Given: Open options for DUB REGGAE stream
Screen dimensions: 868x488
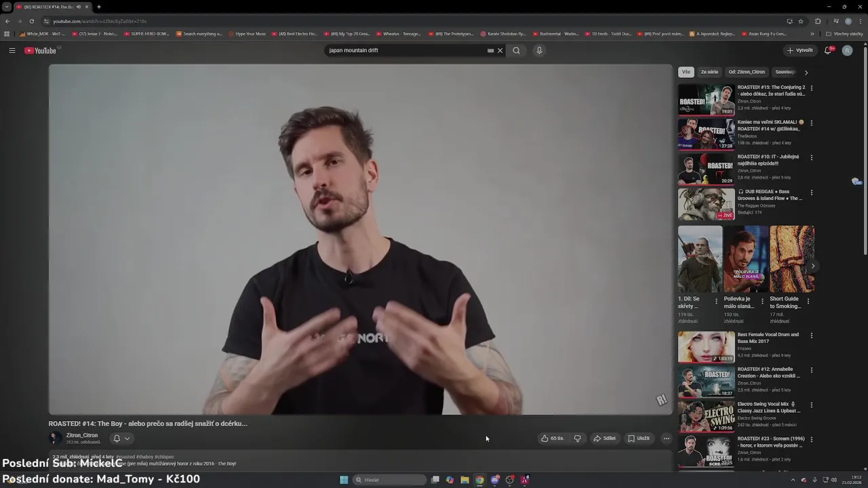Looking at the screenshot, I should (811, 192).
